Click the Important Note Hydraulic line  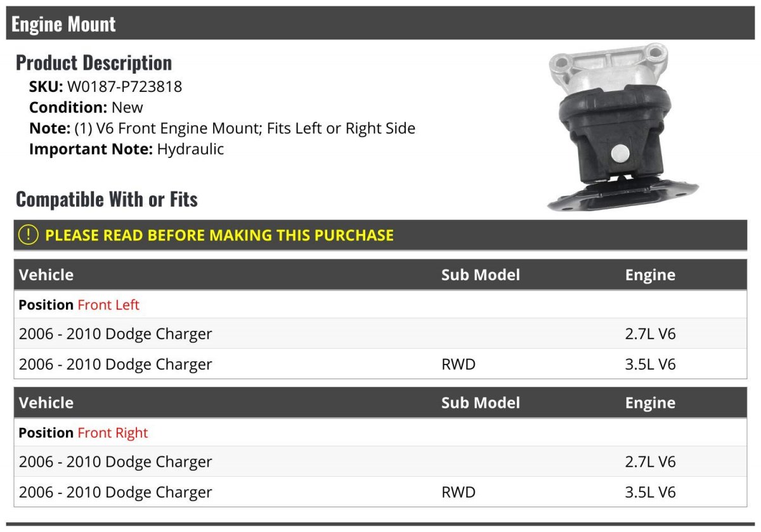pyautogui.click(x=127, y=149)
